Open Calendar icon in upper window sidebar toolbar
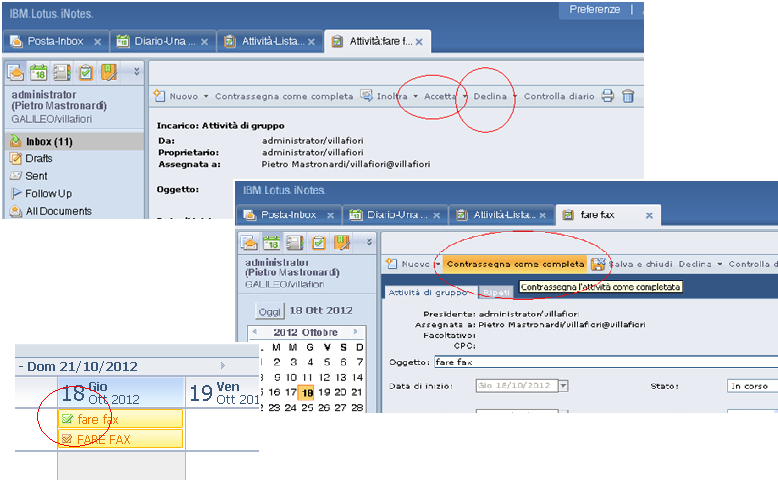The height and width of the screenshot is (480, 778). point(38,72)
